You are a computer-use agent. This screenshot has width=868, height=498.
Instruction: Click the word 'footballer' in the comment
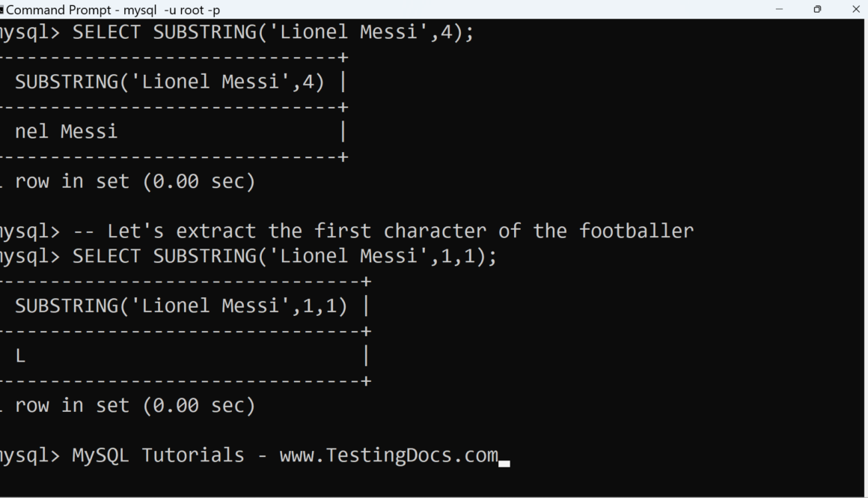point(636,231)
